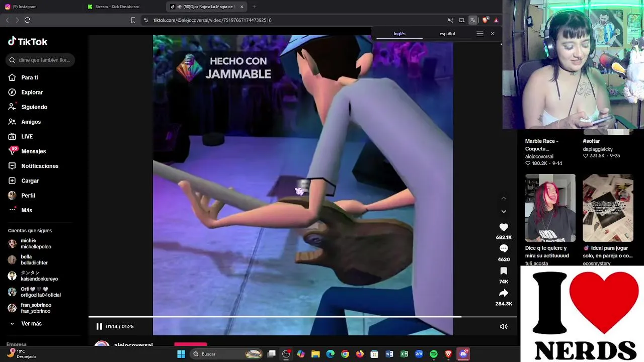Select Inglés translation tab

click(399, 34)
